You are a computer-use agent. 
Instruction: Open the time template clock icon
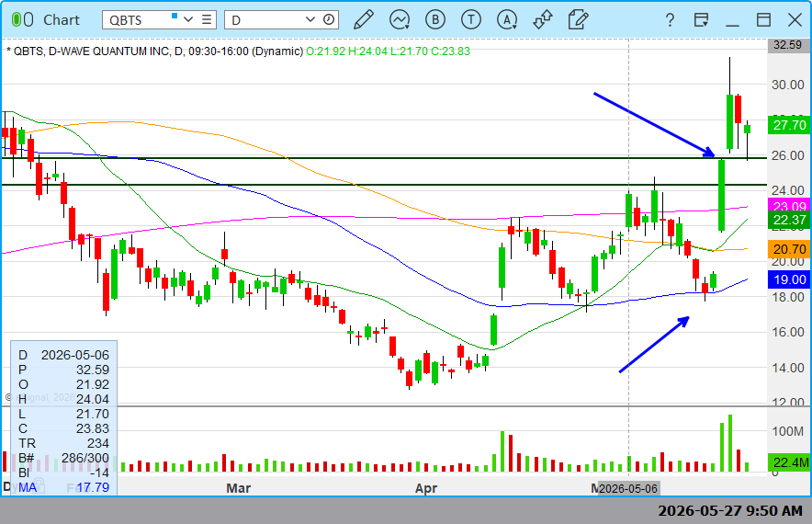point(329,19)
